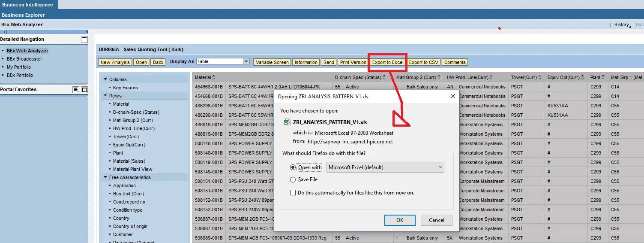Select Material Plant View in Rows list
This screenshot has width=644, height=243.
tap(133, 169)
